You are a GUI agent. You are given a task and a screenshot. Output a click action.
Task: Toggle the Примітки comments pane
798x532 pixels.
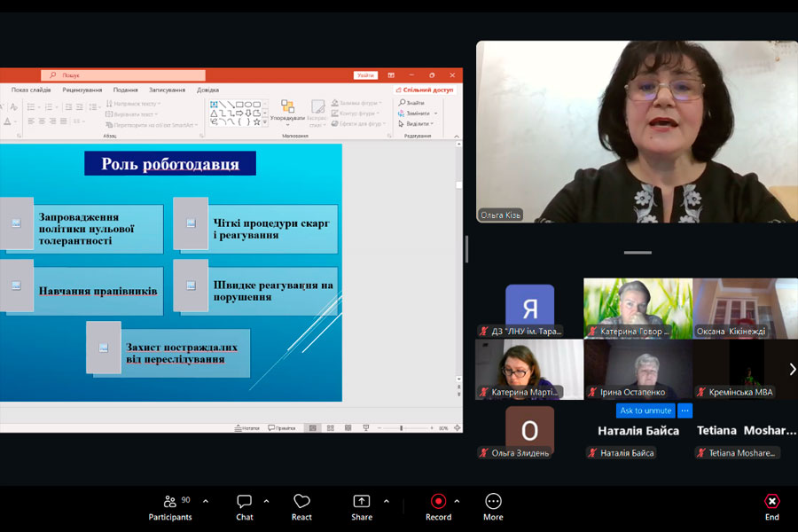(282, 428)
